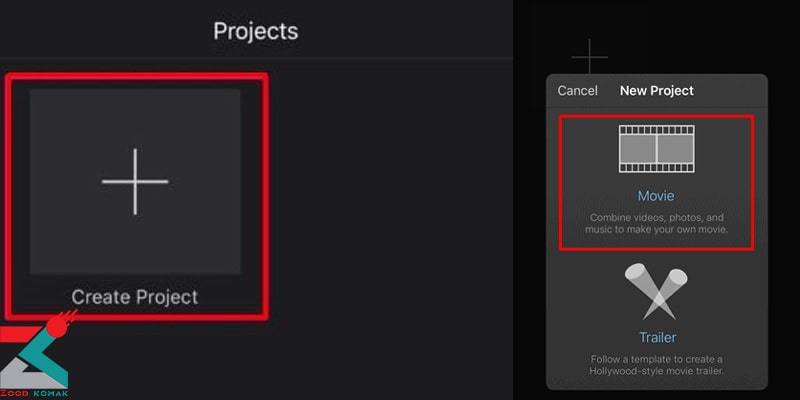The width and height of the screenshot is (800, 400).
Task: Tap the right frame of the filmstrip icon
Action: click(675, 149)
